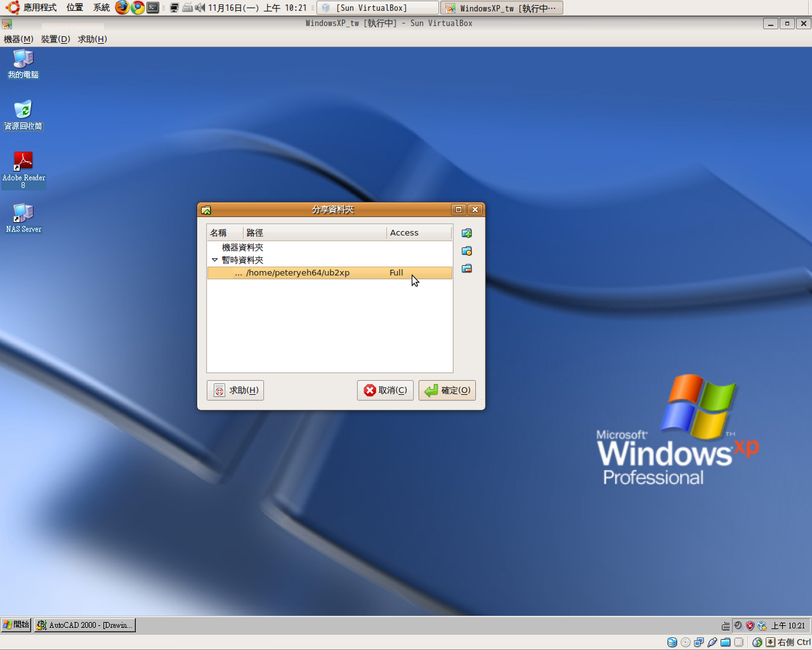Click the keyboard capture arrow indicator
This screenshot has height=650, width=812.
click(x=770, y=642)
